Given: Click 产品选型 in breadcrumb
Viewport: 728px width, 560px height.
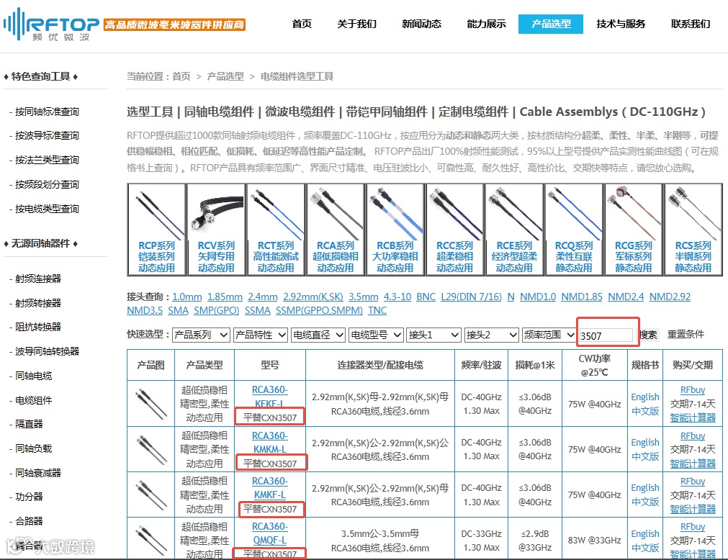Looking at the screenshot, I should coord(225,76).
